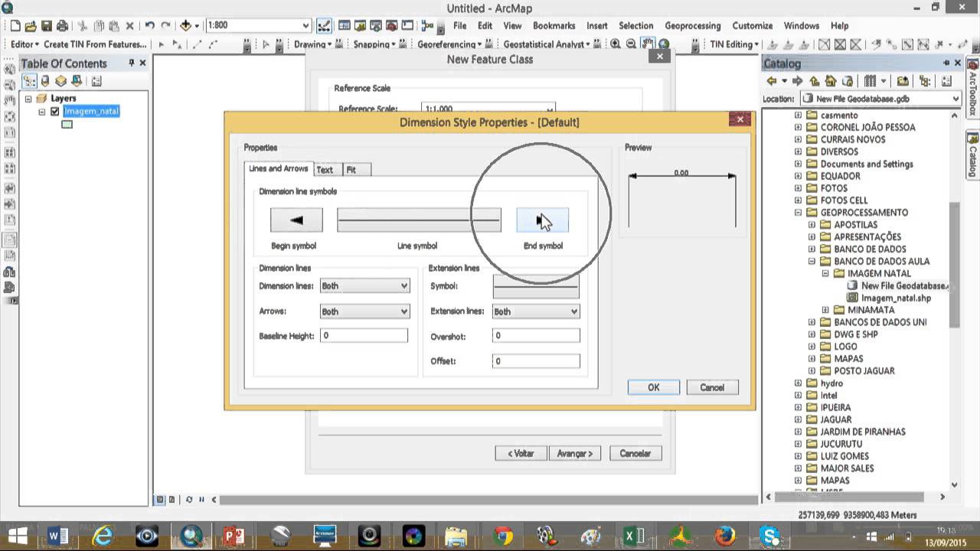Collapse the Imagem_natal layer legend

click(42, 112)
